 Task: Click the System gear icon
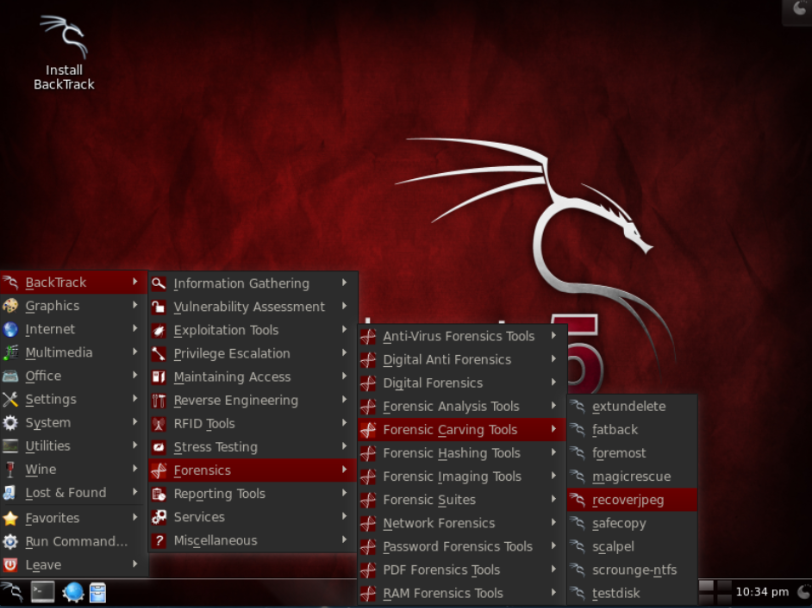[x=10, y=423]
